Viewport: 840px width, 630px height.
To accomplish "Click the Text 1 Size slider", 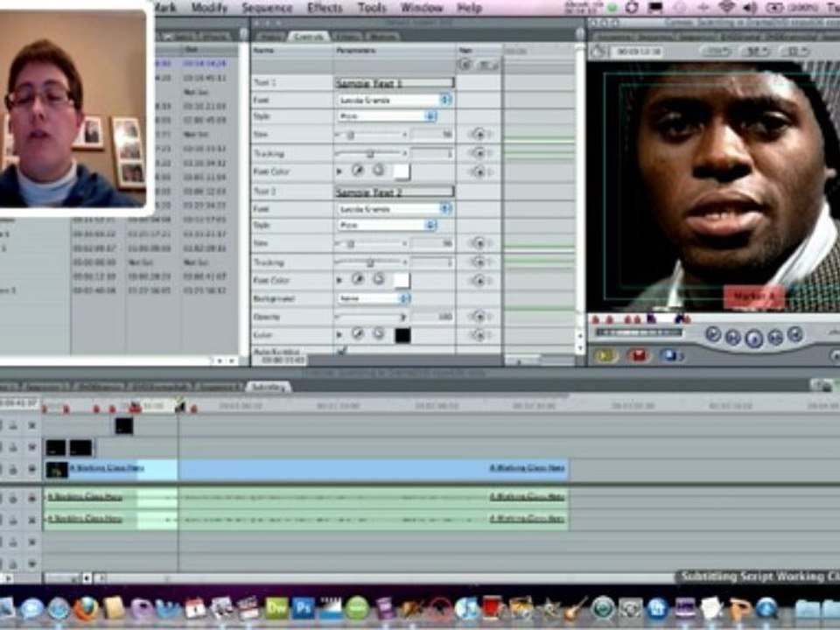I will [371, 135].
